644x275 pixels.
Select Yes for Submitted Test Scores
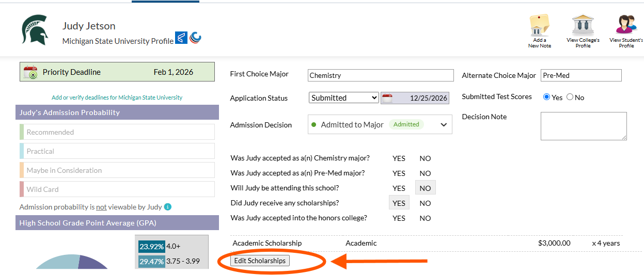pyautogui.click(x=546, y=97)
